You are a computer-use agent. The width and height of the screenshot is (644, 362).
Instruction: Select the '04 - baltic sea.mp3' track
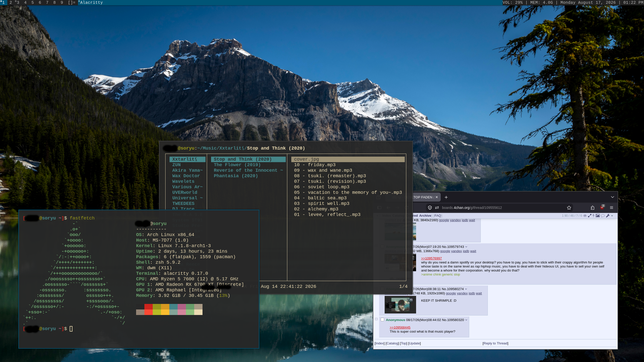[x=320, y=198]
